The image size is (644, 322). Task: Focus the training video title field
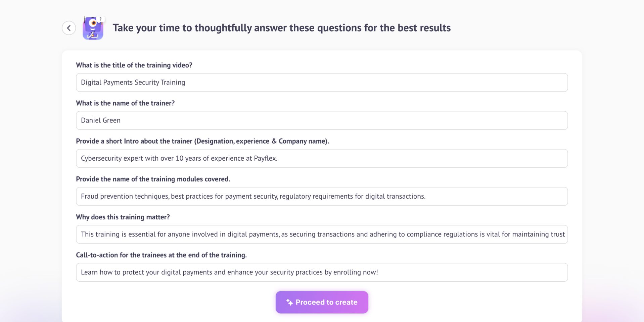click(x=322, y=83)
